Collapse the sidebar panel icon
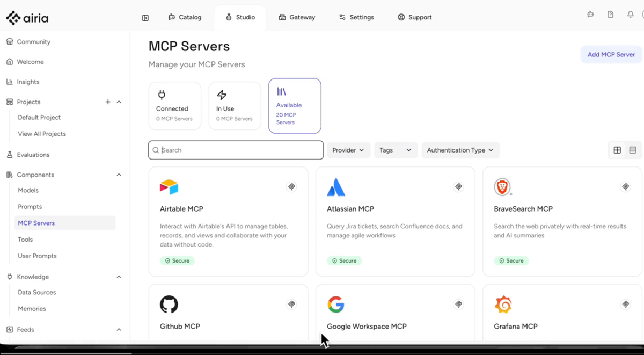Image resolution: width=644 pixels, height=355 pixels. coord(145,18)
